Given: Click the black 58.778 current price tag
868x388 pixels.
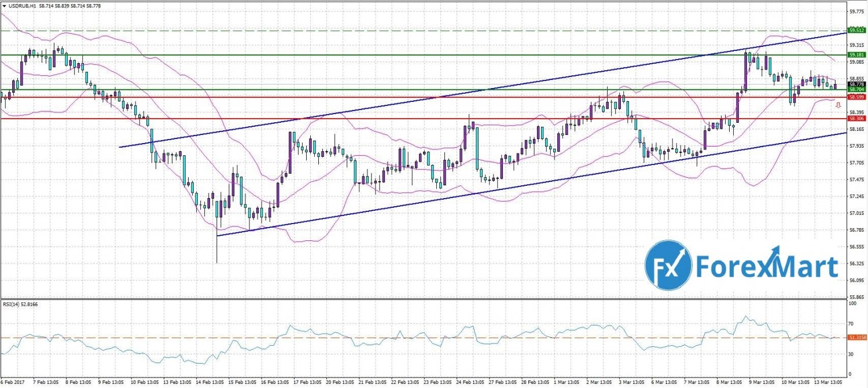Looking at the screenshot, I should [856, 84].
